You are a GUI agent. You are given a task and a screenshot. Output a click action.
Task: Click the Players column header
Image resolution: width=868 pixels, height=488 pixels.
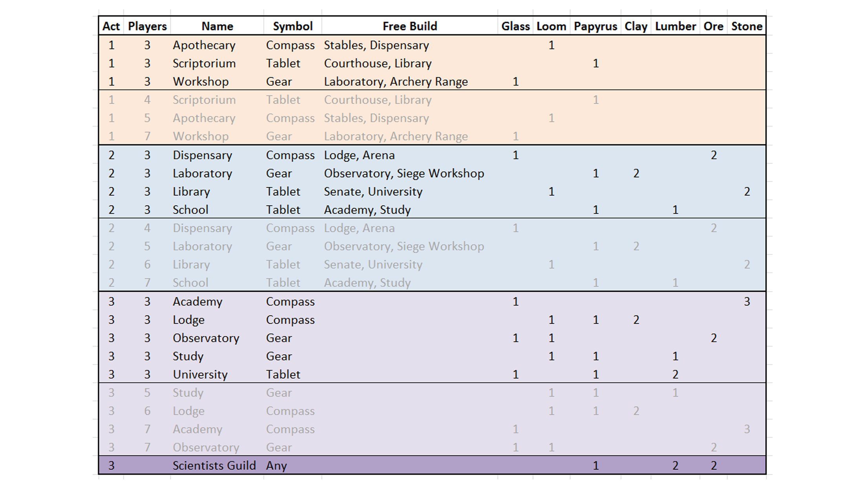point(147,26)
